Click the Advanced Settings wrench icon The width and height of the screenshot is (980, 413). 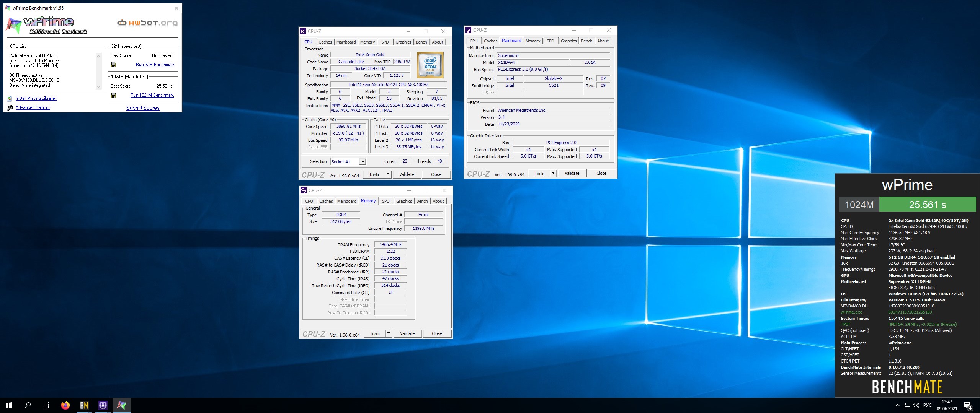tap(10, 108)
